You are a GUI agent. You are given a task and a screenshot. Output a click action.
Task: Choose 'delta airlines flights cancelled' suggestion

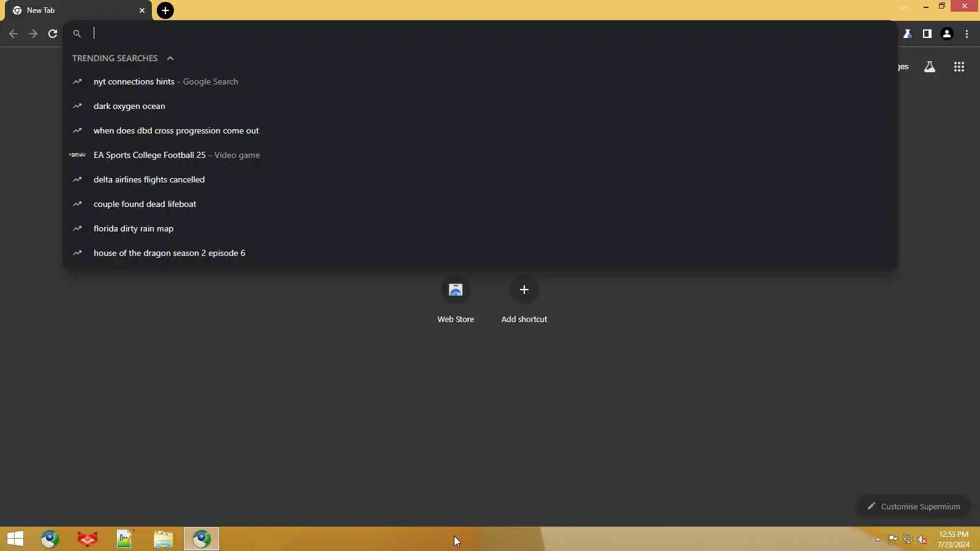pyautogui.click(x=480, y=179)
